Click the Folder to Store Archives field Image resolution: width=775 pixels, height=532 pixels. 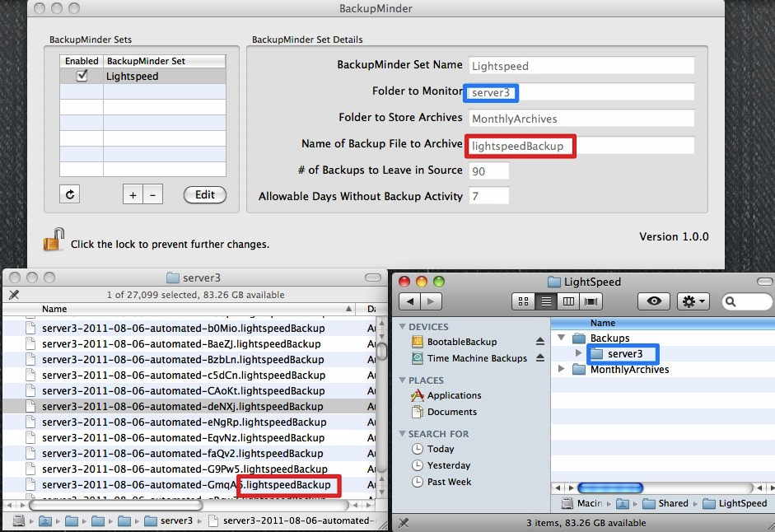tap(581, 119)
